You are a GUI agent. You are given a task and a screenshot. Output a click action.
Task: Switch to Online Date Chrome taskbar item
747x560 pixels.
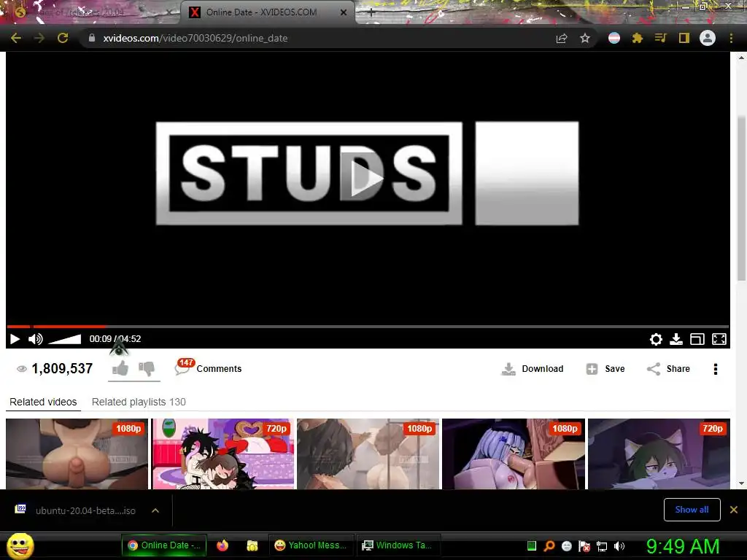click(x=165, y=545)
